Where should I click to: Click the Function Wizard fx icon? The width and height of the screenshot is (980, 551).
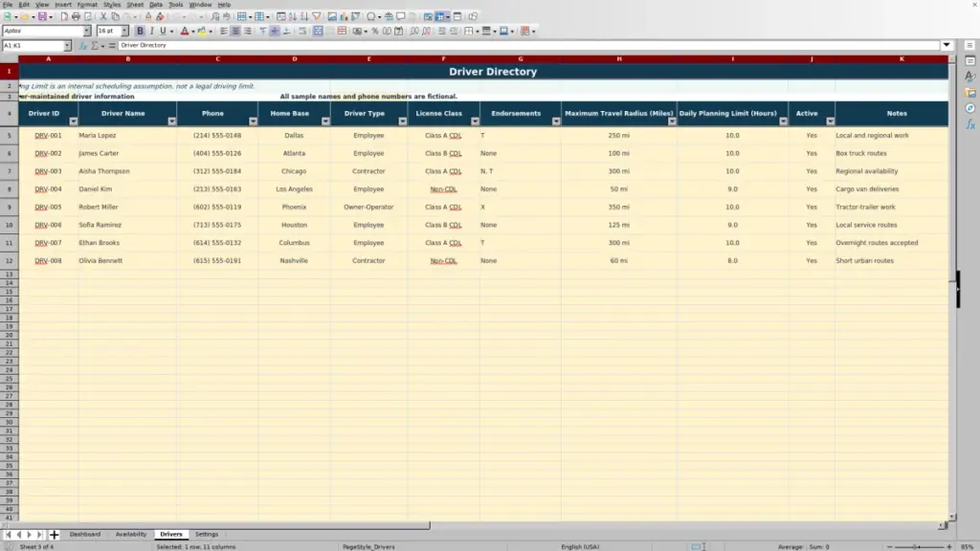tap(82, 46)
